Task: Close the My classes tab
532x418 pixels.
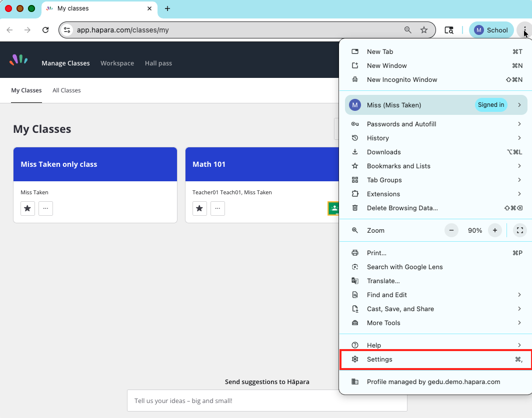Action: (x=149, y=8)
